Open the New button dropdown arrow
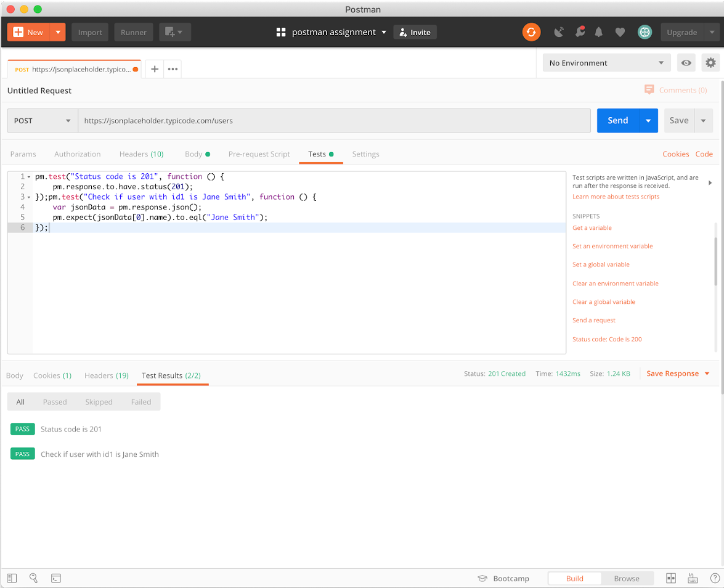The height and width of the screenshot is (588, 724). (58, 32)
